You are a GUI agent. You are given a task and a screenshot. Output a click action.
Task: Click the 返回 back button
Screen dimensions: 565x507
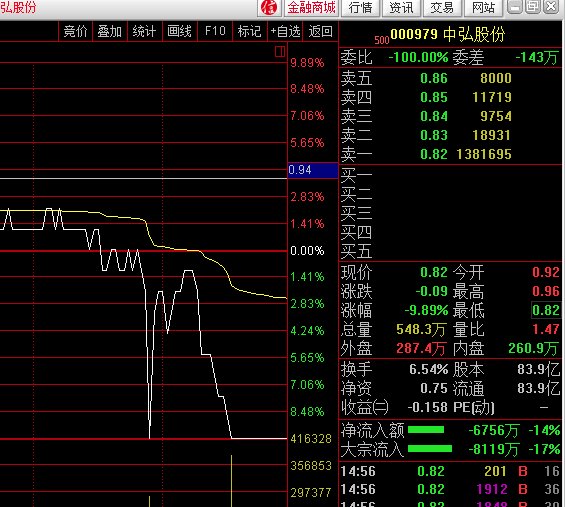point(320,31)
